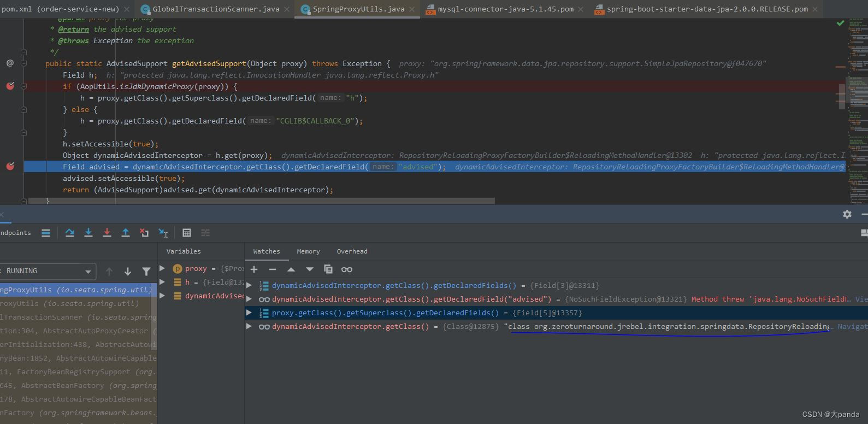This screenshot has width=868, height=424.
Task: Close the GlobalTransactionScanner.java tab
Action: tap(287, 9)
